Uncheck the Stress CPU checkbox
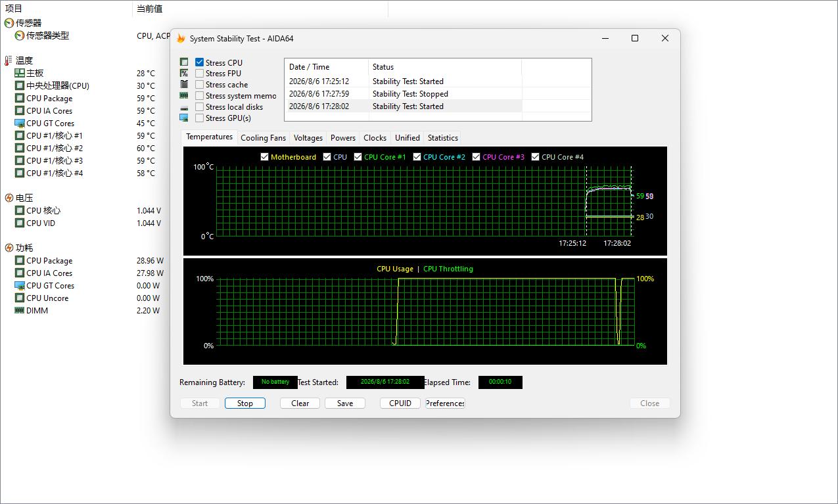 199,62
